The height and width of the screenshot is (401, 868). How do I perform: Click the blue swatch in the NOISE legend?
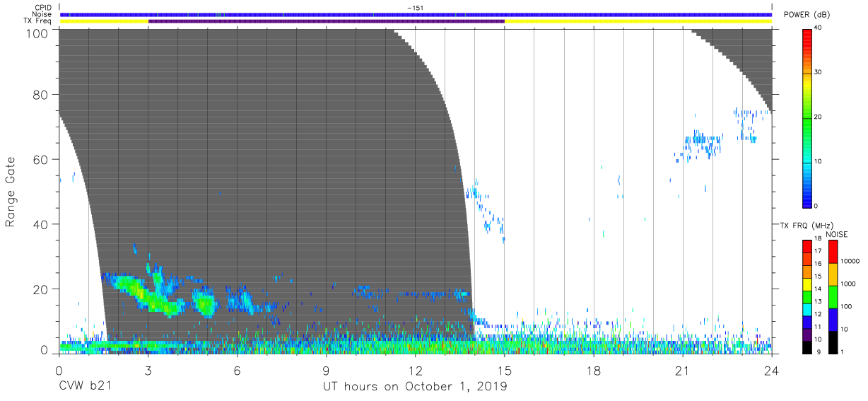833,320
